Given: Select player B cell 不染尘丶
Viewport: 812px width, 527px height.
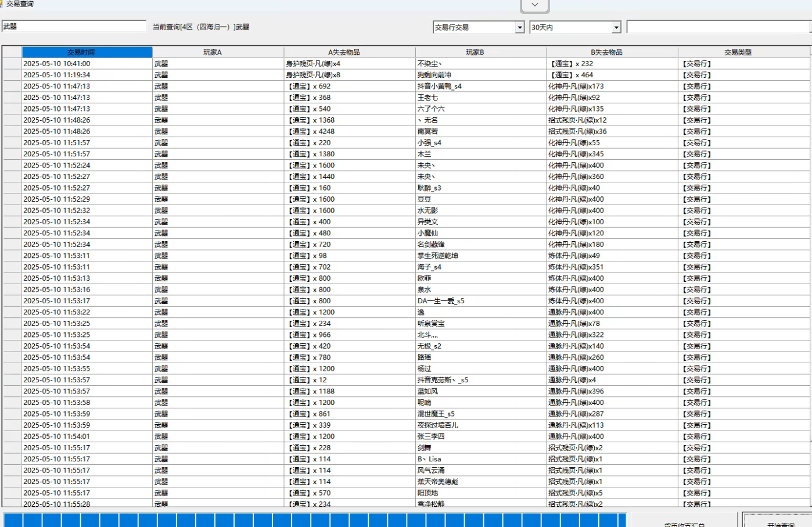Looking at the screenshot, I should pyautogui.click(x=481, y=64).
